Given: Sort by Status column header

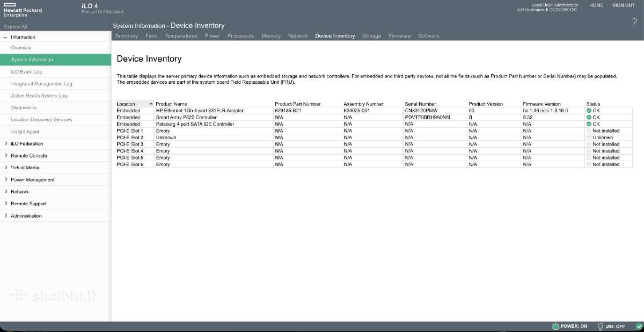Looking at the screenshot, I should (593, 104).
